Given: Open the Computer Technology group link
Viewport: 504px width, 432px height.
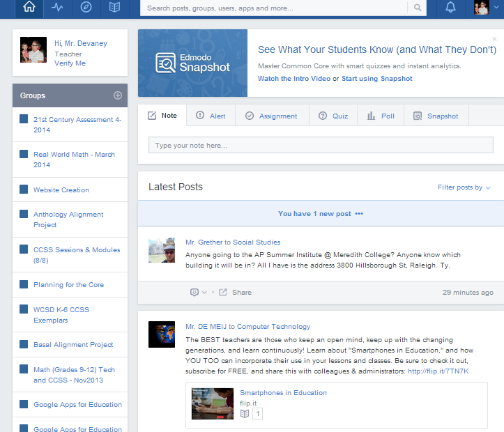Looking at the screenshot, I should pos(273,327).
